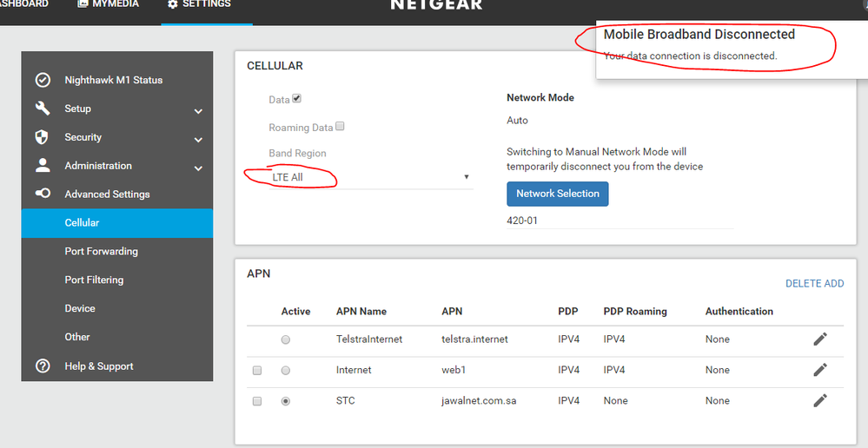Image resolution: width=868 pixels, height=448 pixels.
Task: Click the ADD link in APN panel
Action: pyautogui.click(x=834, y=283)
